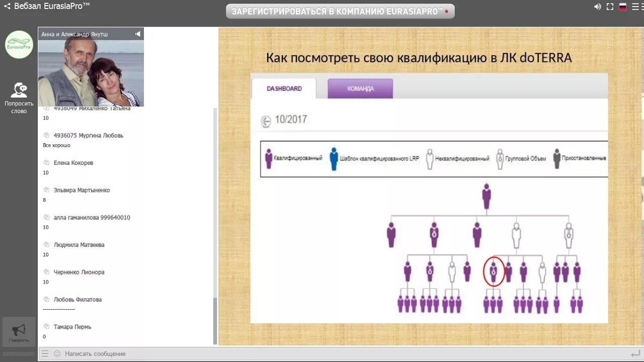Click the presenter name Анна и Александр Янутш
The width and height of the screenshot is (644, 362).
click(x=74, y=34)
